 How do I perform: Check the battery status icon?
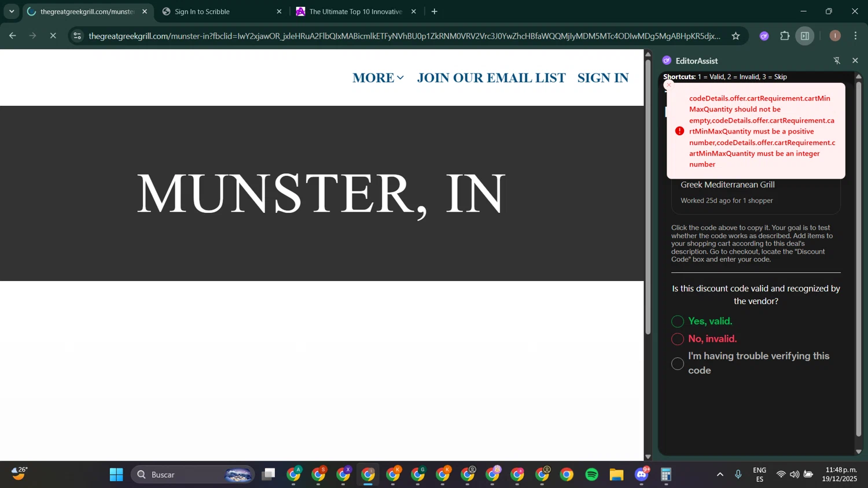pyautogui.click(x=808, y=475)
